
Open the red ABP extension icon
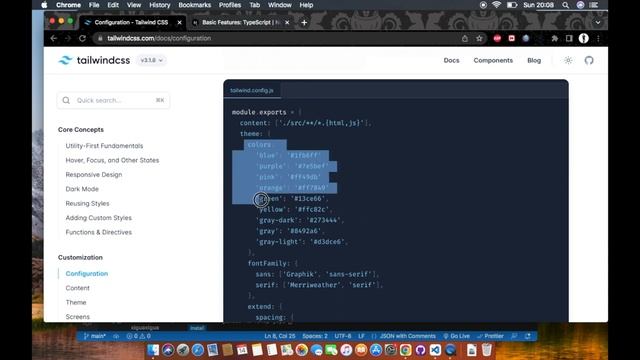497,38
